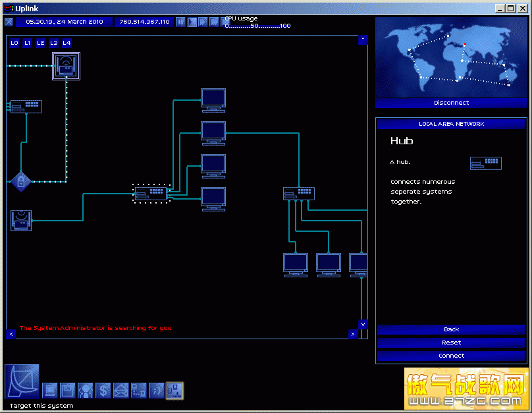Click the LAN map right arrow

click(x=353, y=334)
